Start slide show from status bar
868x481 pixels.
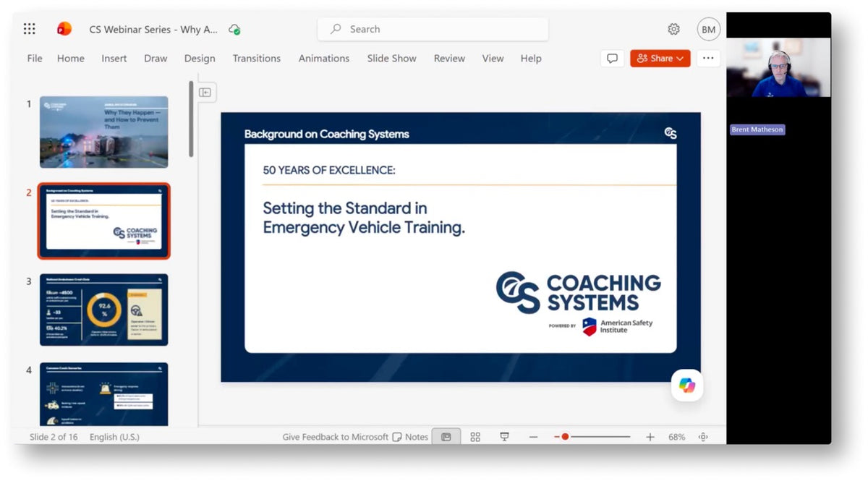[504, 437]
